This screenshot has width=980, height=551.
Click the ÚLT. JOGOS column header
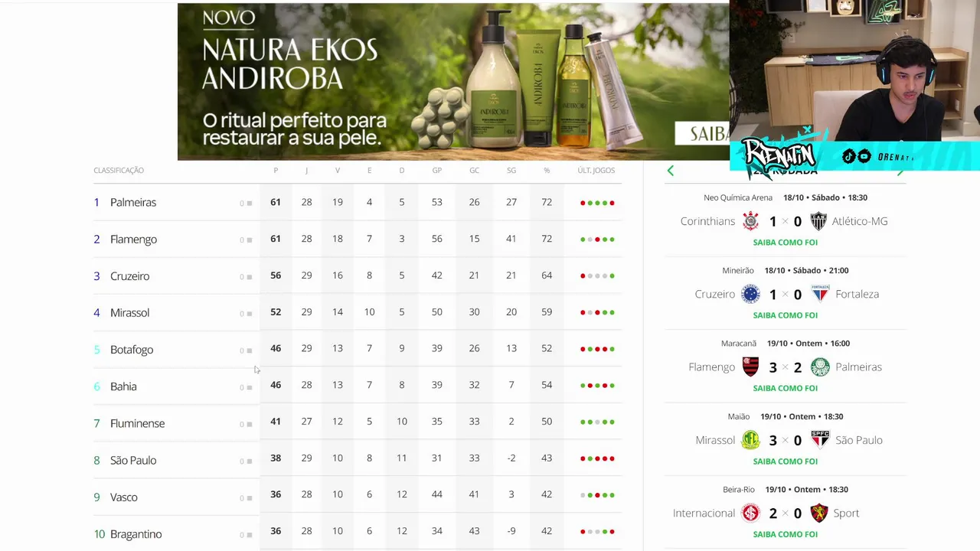(596, 170)
